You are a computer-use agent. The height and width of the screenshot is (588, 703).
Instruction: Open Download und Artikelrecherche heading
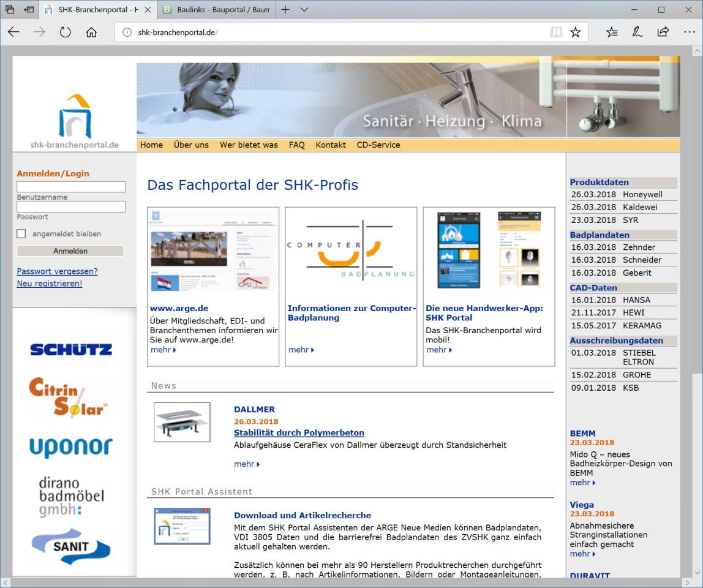303,515
